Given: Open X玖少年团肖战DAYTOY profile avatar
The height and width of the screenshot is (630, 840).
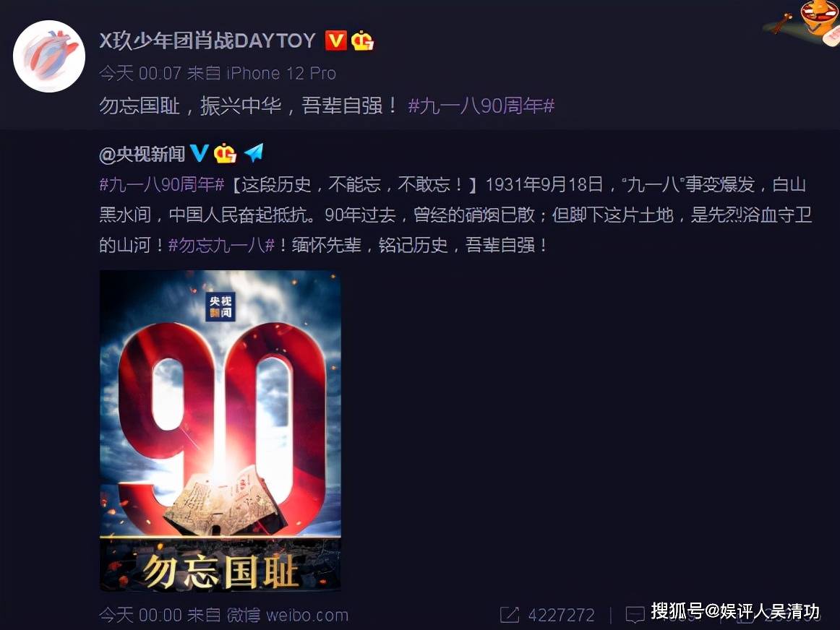Looking at the screenshot, I should [48, 56].
